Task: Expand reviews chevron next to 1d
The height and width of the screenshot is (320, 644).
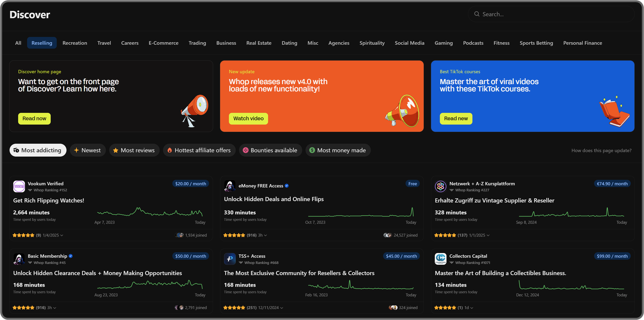Action: (x=472, y=308)
